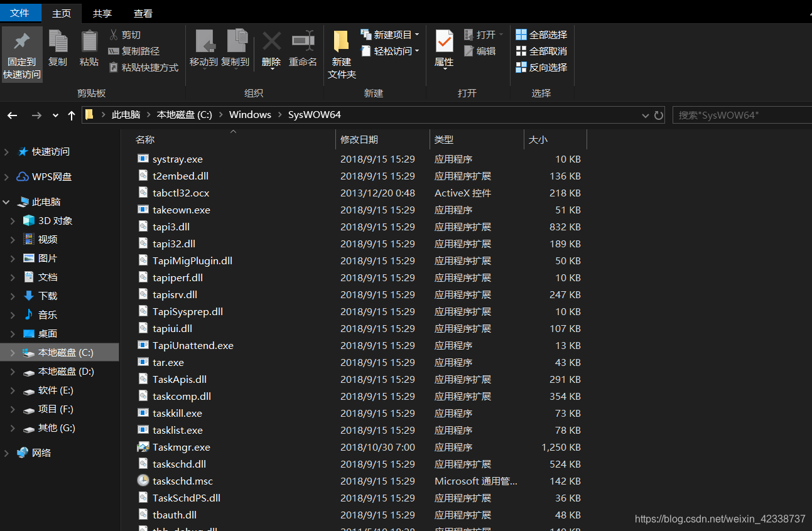The width and height of the screenshot is (812, 531).
Task: Select 其他 (G:) drive in sidebar
Action: tap(57, 428)
